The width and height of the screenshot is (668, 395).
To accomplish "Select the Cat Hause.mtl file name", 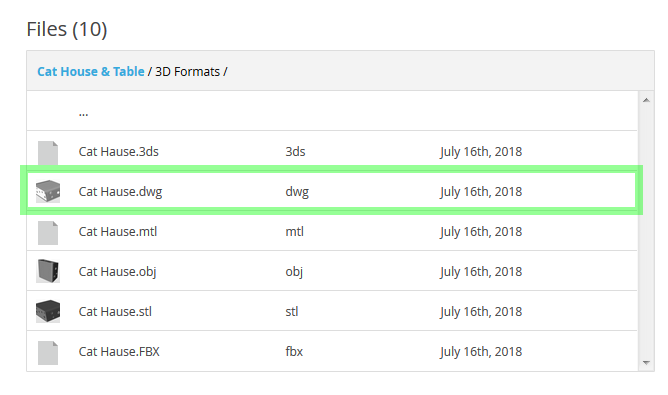I will point(118,232).
